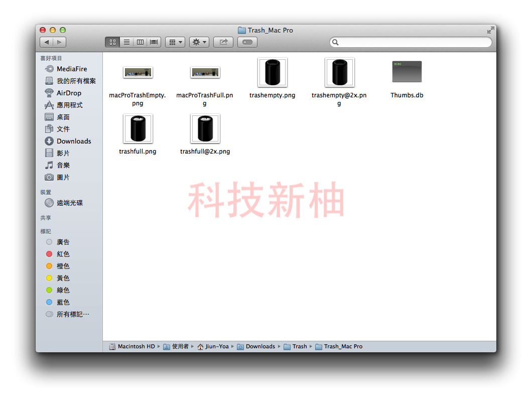532x399 pixels.
Task: Click the 裝置 sidebar heading
Action: tap(46, 192)
